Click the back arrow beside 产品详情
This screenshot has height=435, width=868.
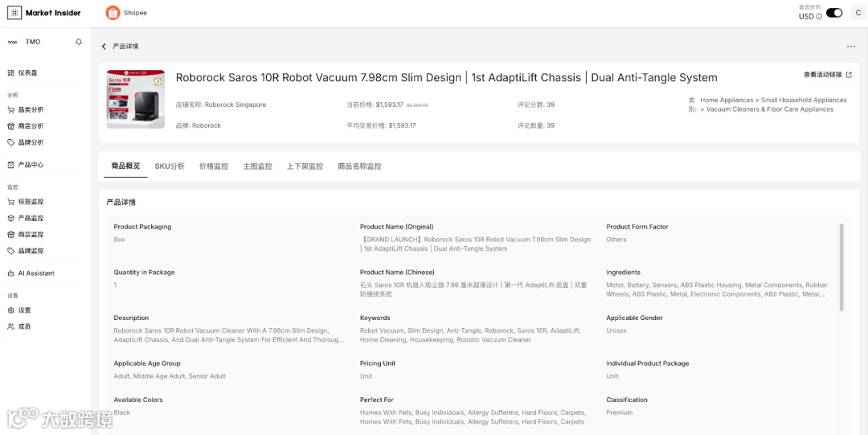[104, 47]
